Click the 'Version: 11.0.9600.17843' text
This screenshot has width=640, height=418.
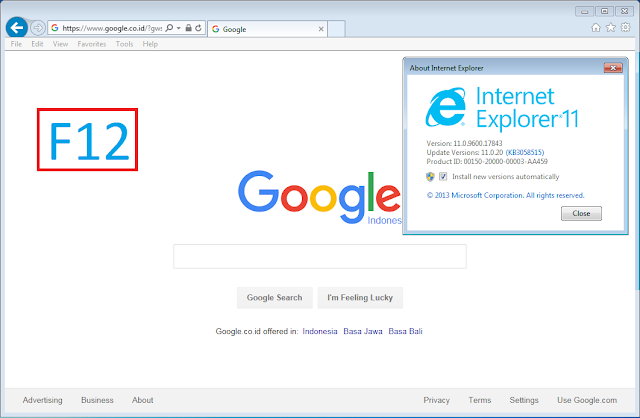point(464,143)
